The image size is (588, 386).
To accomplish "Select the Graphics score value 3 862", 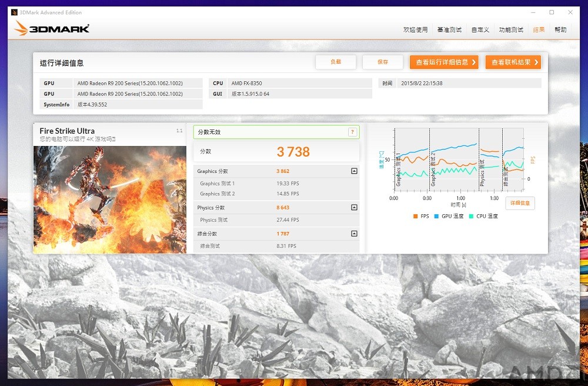I will coord(283,171).
